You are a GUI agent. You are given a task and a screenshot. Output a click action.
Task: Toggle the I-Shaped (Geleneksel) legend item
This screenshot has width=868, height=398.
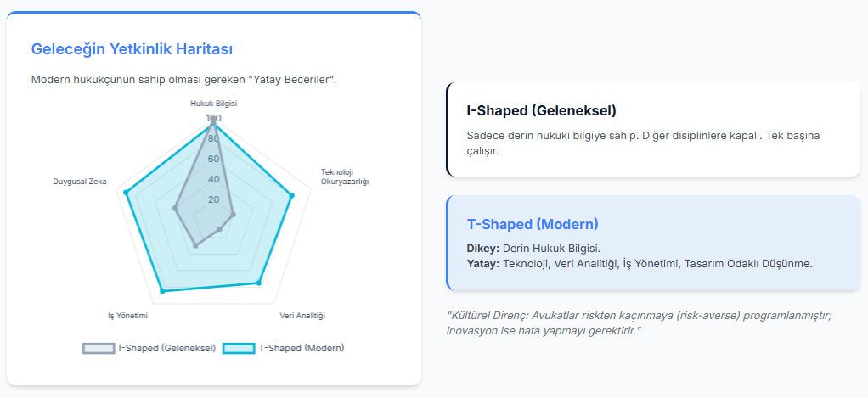(x=166, y=348)
